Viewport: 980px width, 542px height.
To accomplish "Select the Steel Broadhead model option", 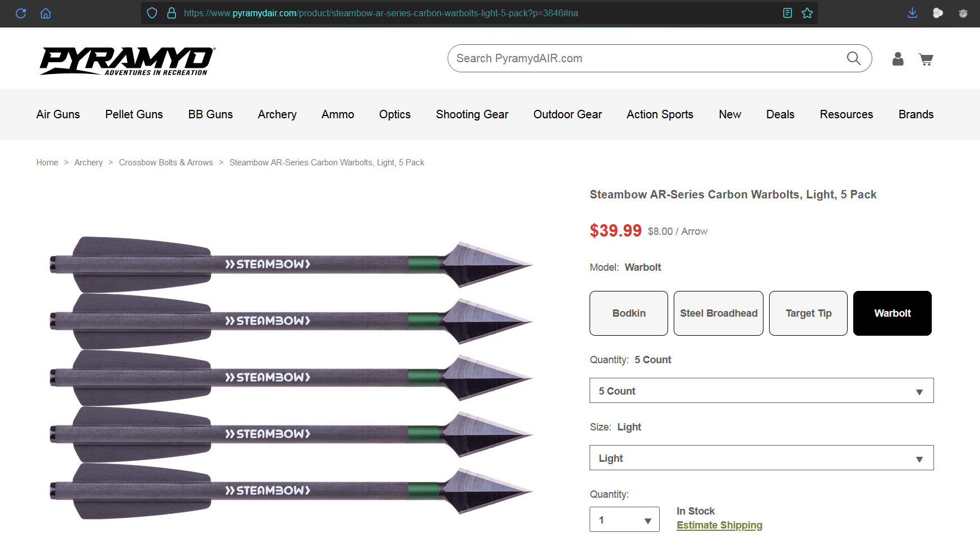I will (719, 313).
